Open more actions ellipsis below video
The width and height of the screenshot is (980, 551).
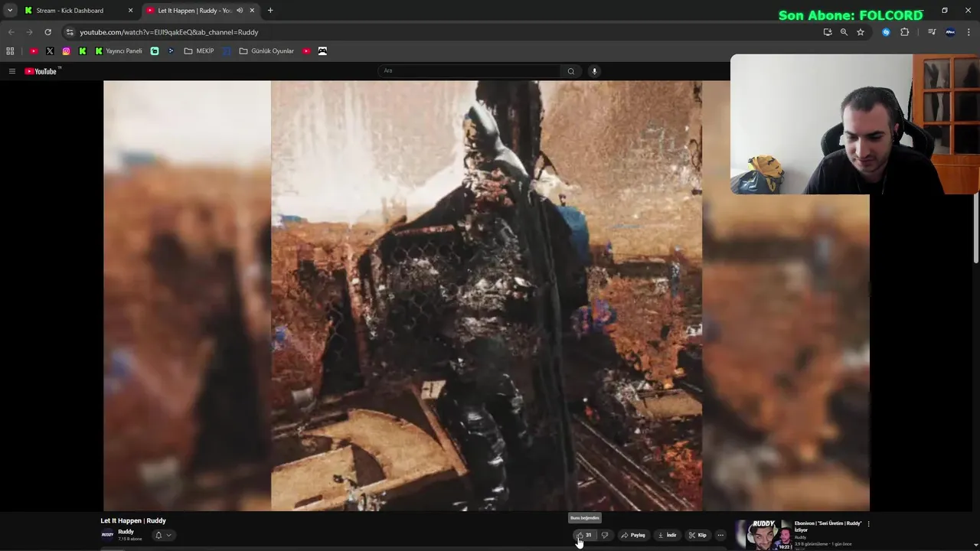click(720, 535)
